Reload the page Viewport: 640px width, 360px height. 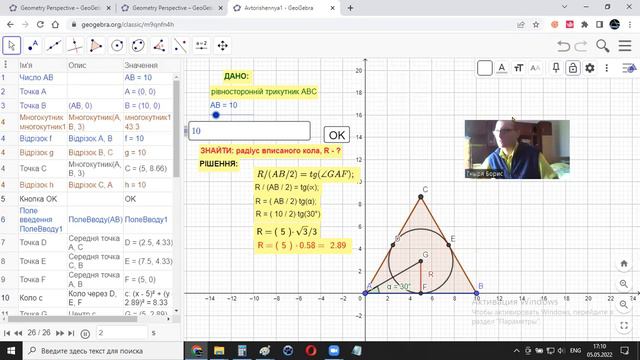click(40, 24)
